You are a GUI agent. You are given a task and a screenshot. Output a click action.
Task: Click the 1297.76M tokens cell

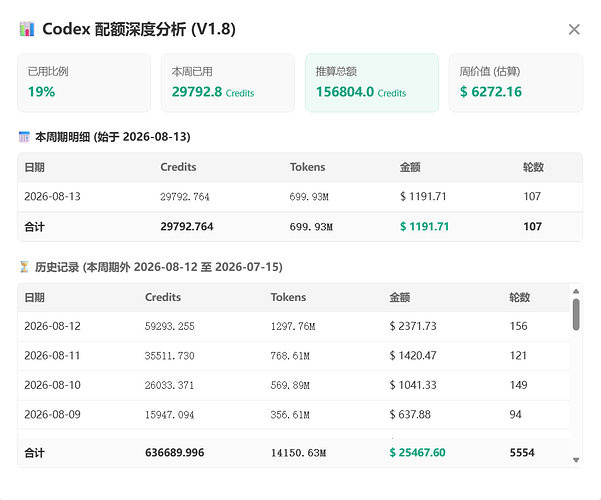pyautogui.click(x=293, y=326)
